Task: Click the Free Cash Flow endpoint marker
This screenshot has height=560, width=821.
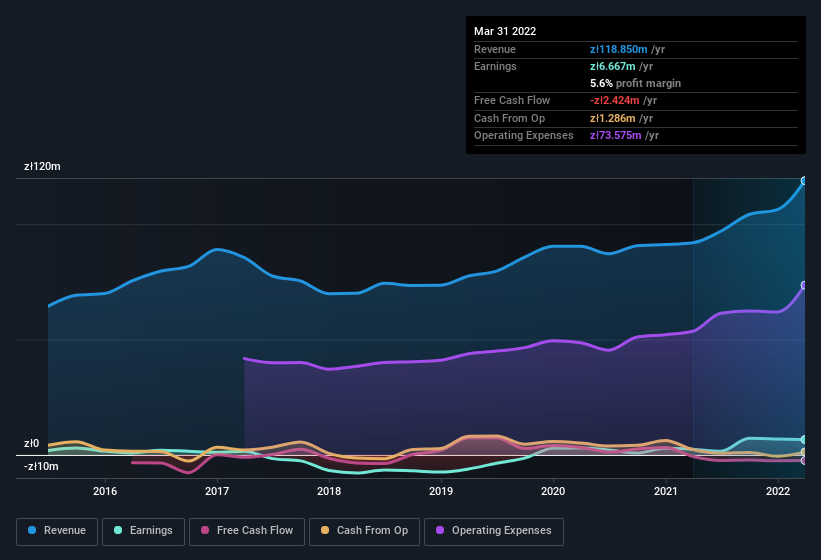Action: point(804,461)
